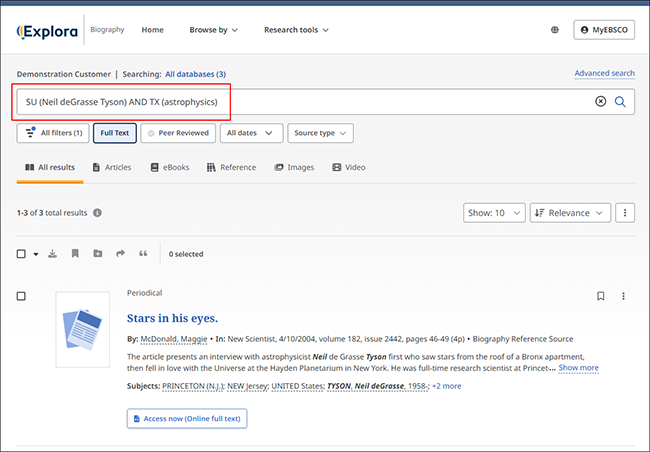The width and height of the screenshot is (650, 452).
Task: Bookmark the Stars in his eyes result
Action: pyautogui.click(x=601, y=296)
